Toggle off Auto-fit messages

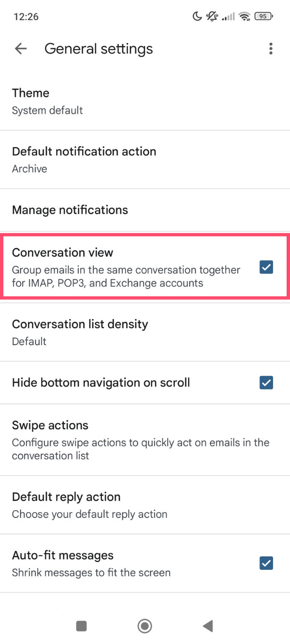tap(266, 563)
